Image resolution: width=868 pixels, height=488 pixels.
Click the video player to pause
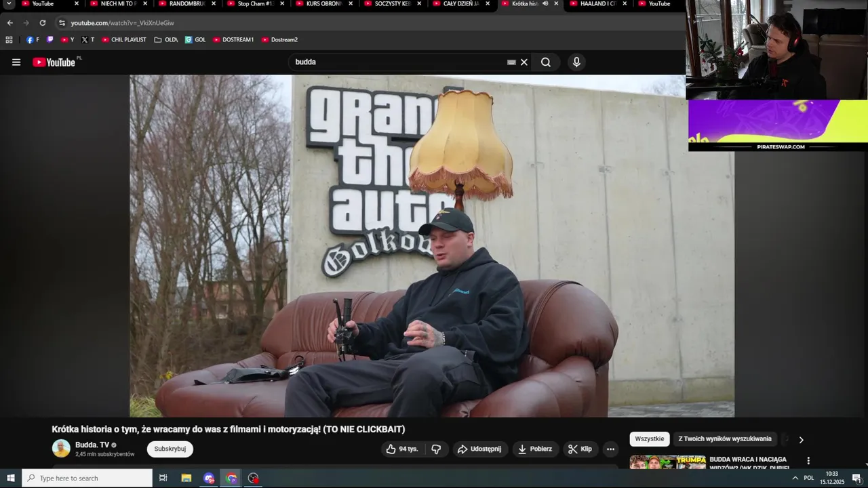(x=431, y=245)
